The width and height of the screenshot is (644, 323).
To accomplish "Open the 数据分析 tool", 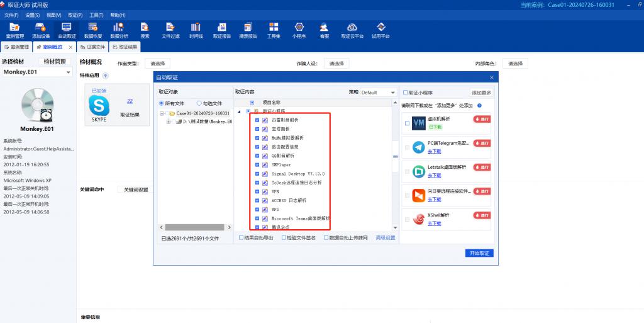I will pyautogui.click(x=119, y=30).
